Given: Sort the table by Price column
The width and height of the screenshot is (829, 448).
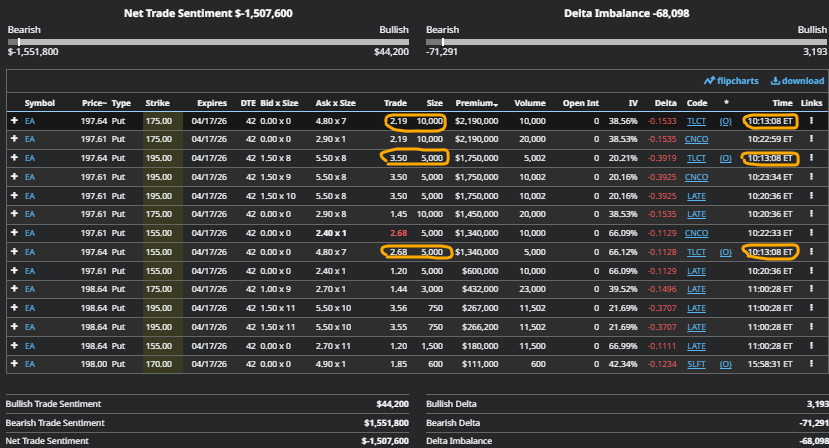Looking at the screenshot, I should point(94,103).
